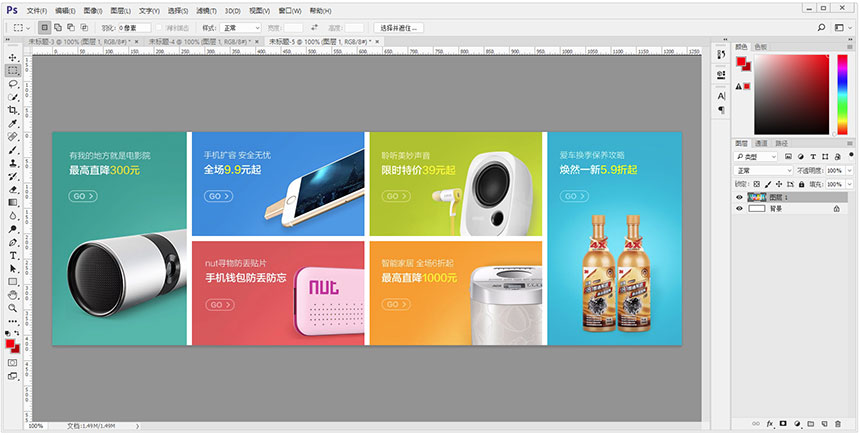860x435 pixels.
Task: Toggle visibility of the 背景 layer
Action: click(x=740, y=209)
